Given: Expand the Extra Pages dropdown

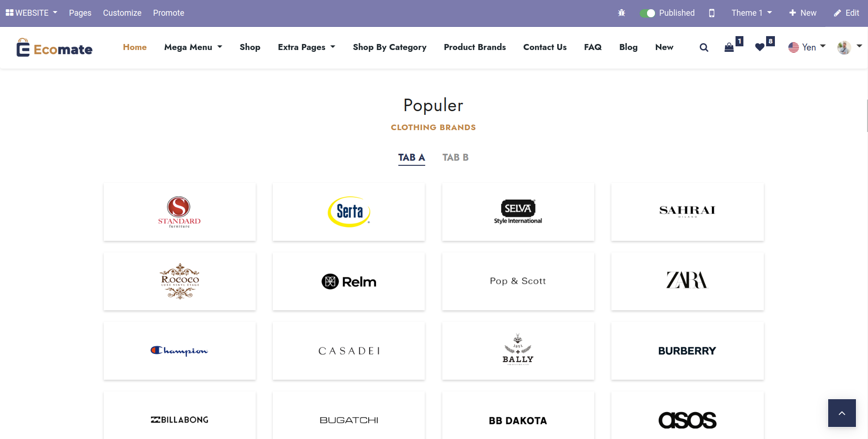Looking at the screenshot, I should click(307, 47).
